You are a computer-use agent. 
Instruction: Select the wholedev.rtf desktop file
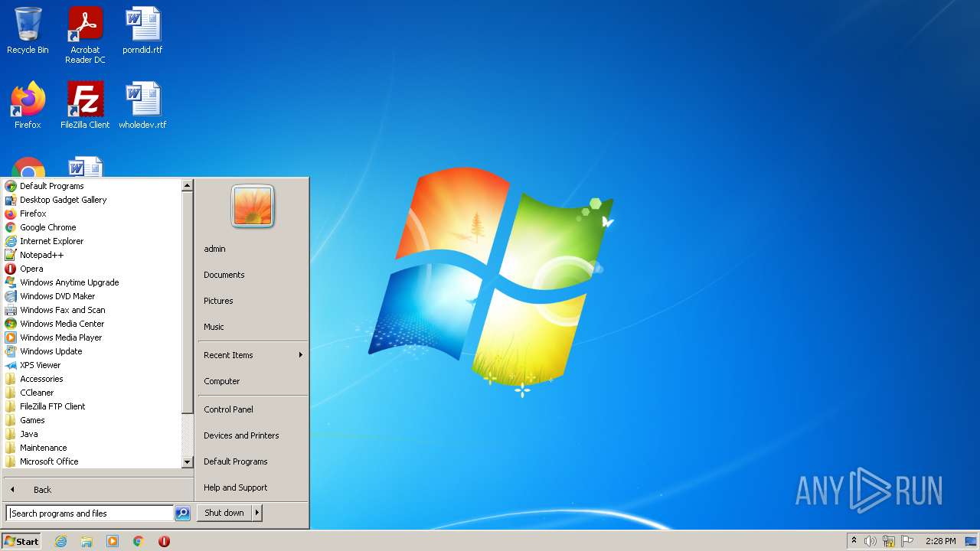pyautogui.click(x=142, y=105)
